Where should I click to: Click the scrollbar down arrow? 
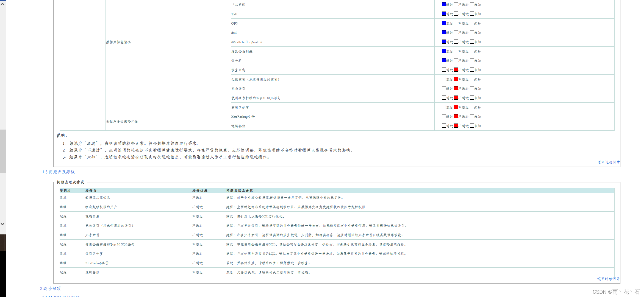click(2, 224)
